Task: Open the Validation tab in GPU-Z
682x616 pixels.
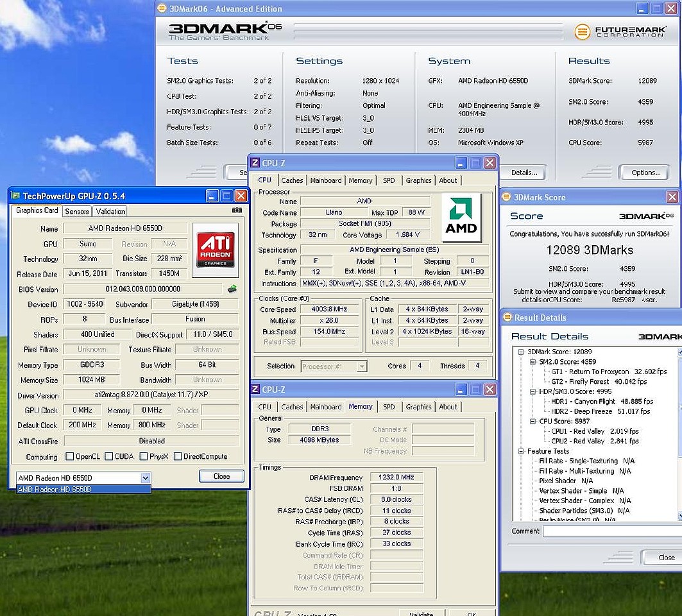Action: [110, 211]
